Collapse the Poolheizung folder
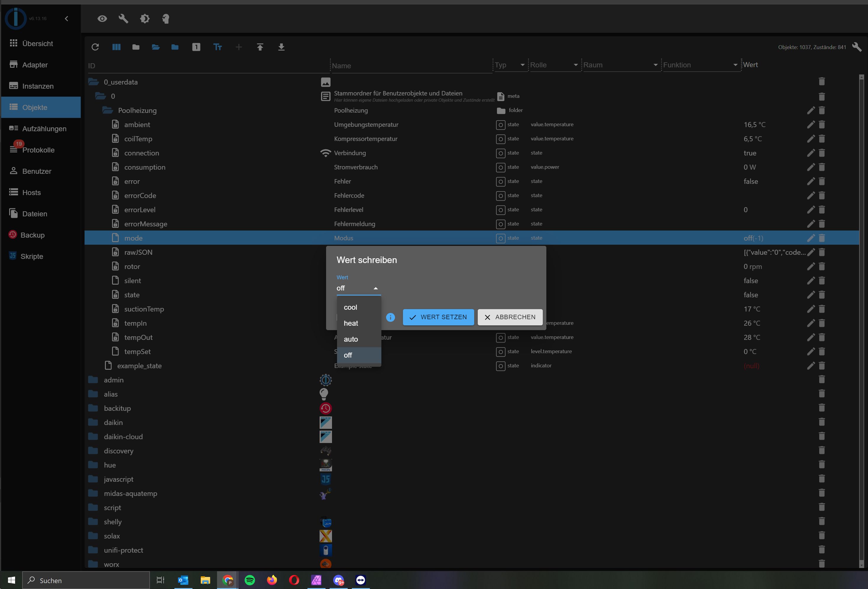This screenshot has width=868, height=589. (x=108, y=111)
